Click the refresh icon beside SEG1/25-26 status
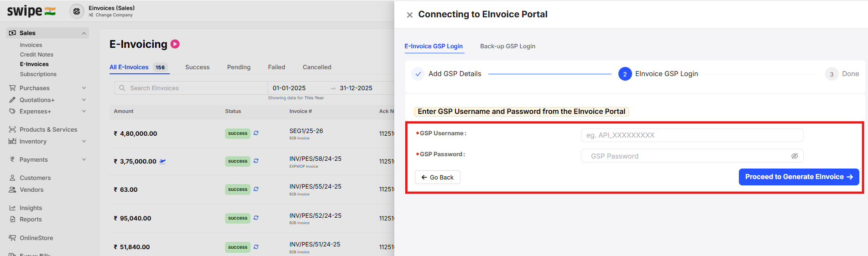The width and height of the screenshot is (868, 256). point(256,133)
